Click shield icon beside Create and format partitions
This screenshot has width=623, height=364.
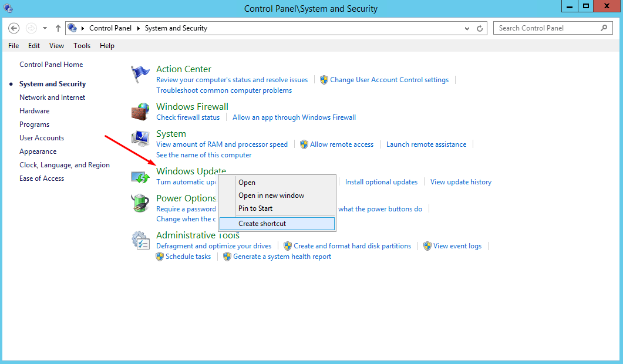[x=288, y=246]
